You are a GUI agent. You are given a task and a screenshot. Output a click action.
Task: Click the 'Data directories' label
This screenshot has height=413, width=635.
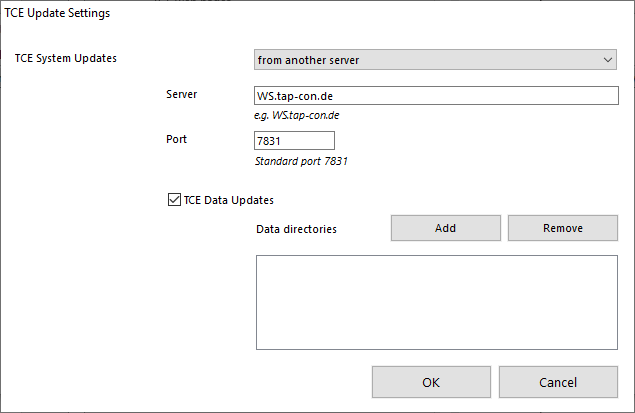pos(296,229)
